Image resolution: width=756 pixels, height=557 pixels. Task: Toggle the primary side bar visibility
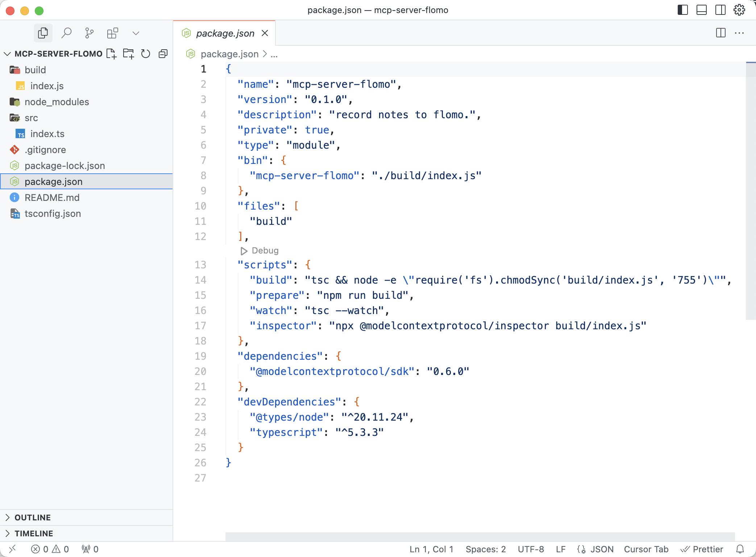(682, 10)
